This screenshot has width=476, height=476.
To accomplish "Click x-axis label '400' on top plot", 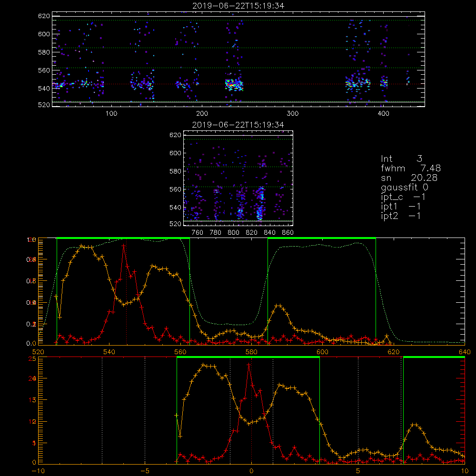I will (383, 114).
